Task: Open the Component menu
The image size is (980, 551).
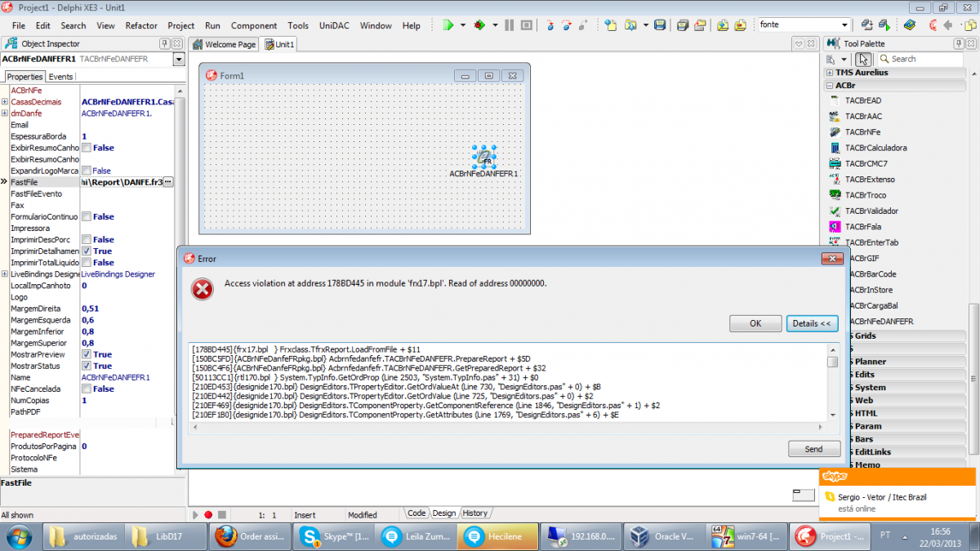Action: [x=254, y=25]
